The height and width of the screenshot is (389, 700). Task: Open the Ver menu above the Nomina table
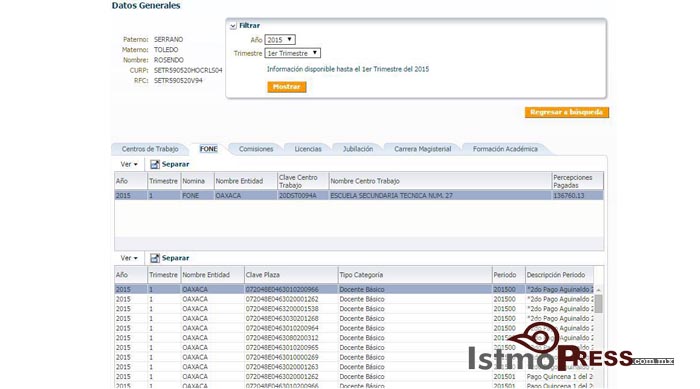(x=129, y=164)
